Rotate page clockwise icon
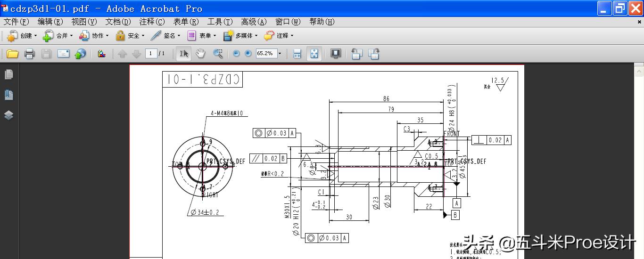The image size is (644, 259). tap(374, 54)
